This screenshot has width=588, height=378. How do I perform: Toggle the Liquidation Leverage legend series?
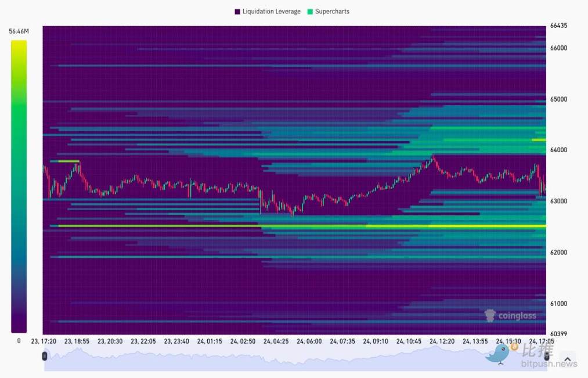click(x=272, y=12)
